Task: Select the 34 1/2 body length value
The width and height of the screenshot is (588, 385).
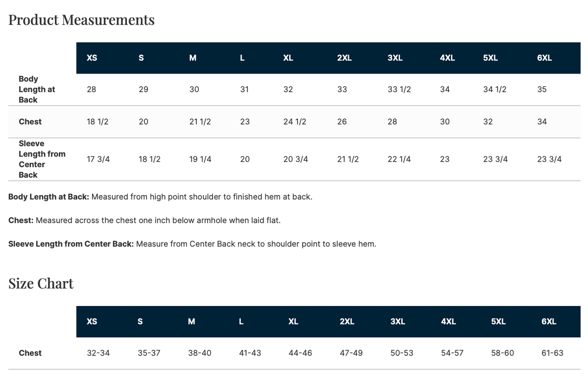Action: (495, 89)
